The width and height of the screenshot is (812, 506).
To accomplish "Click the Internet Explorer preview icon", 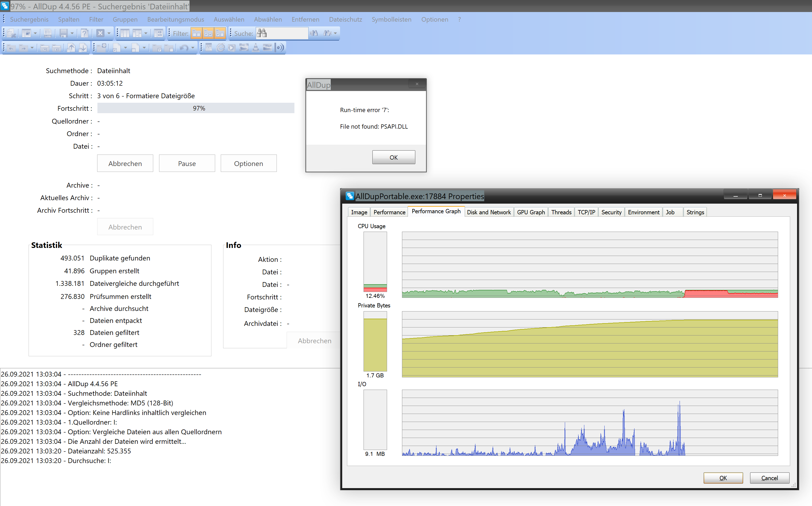I will (220, 48).
